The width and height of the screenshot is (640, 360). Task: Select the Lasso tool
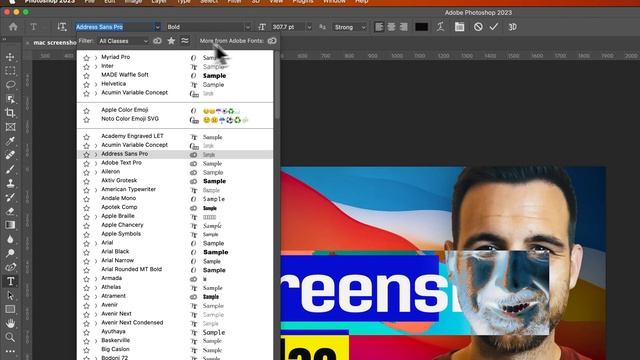(x=11, y=85)
